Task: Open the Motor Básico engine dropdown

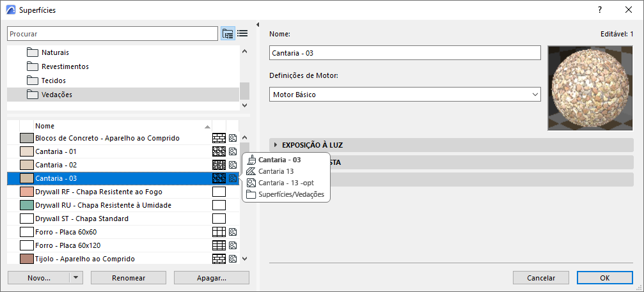Action: pos(405,95)
